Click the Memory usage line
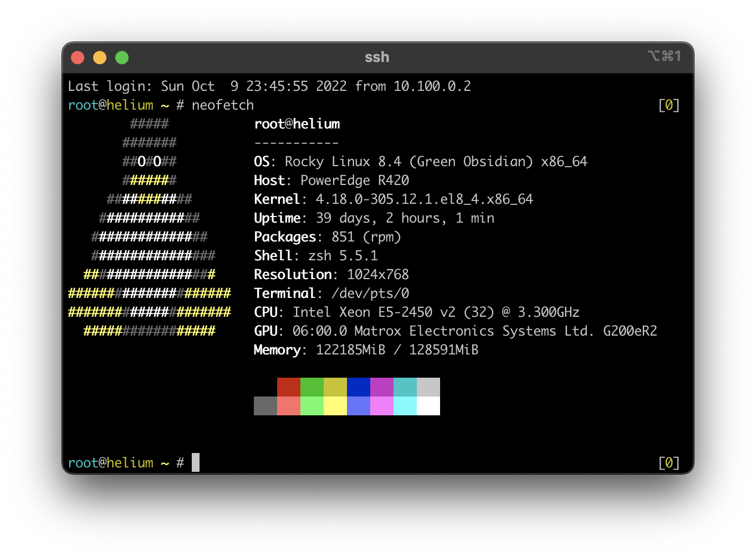Screen dimensions: 756x556 [366, 350]
